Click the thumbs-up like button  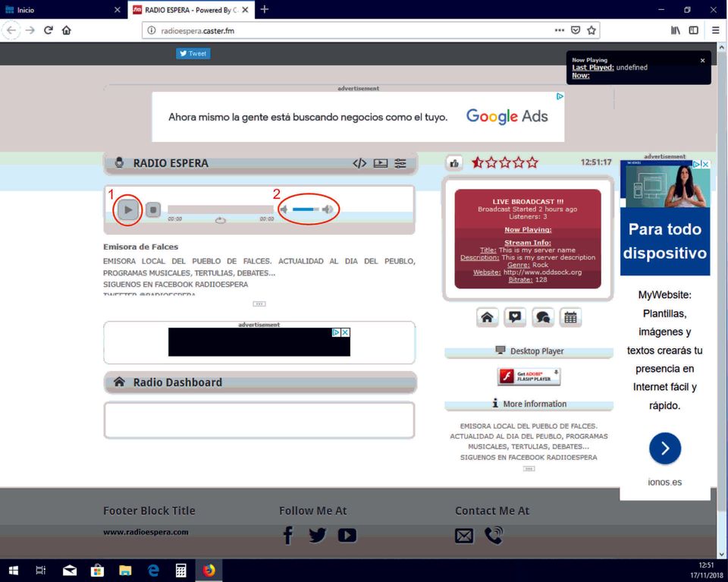coord(454,163)
